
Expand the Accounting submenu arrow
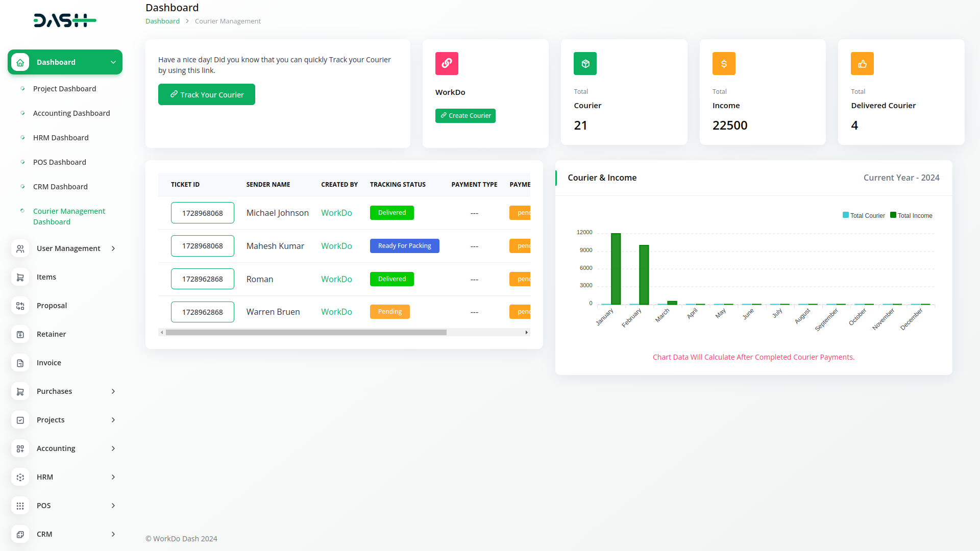coord(113,448)
